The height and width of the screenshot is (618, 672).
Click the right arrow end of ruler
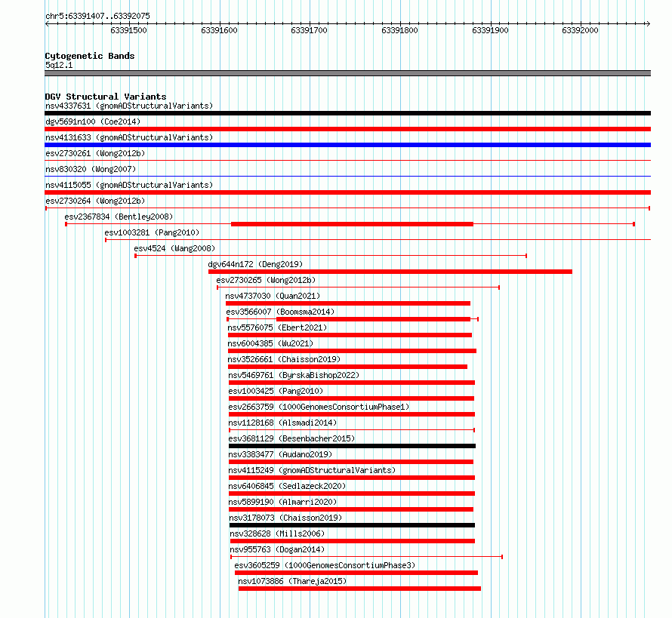[649, 24]
